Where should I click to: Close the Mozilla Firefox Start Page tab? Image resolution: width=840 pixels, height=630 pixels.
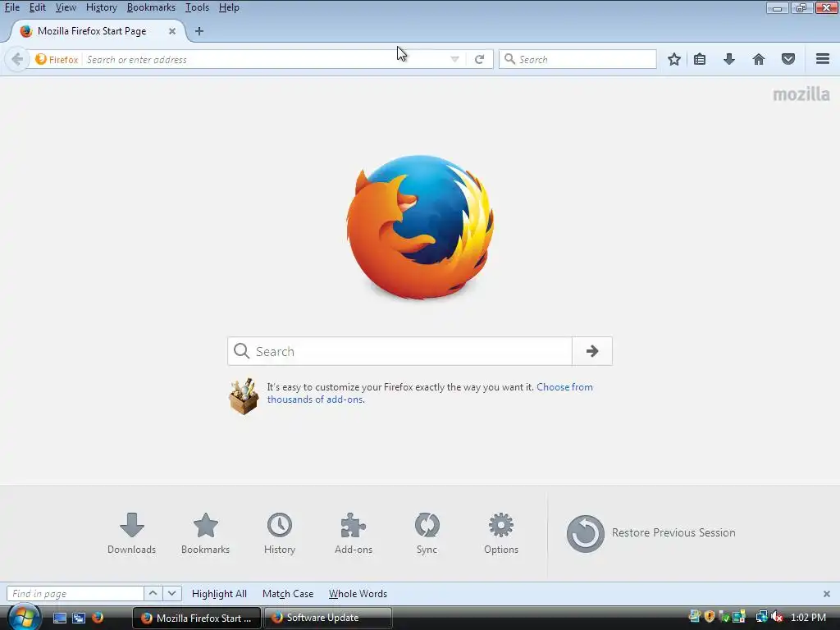pyautogui.click(x=172, y=31)
